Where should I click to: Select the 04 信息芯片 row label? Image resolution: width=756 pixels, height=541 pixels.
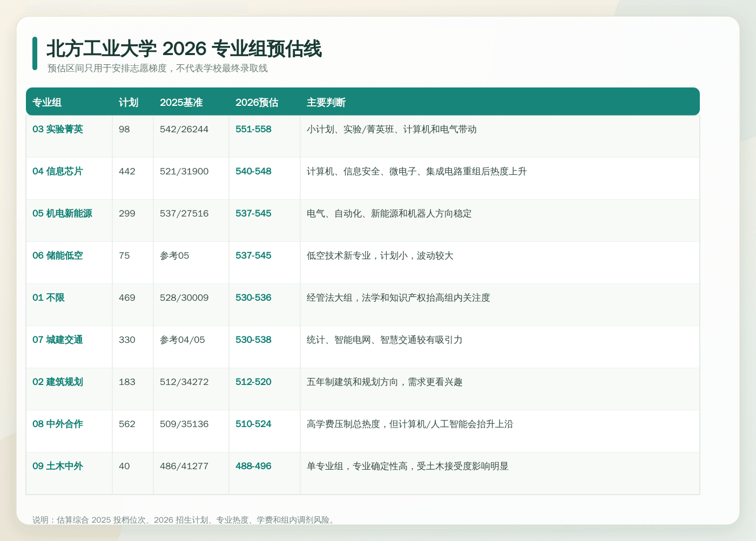58,171
